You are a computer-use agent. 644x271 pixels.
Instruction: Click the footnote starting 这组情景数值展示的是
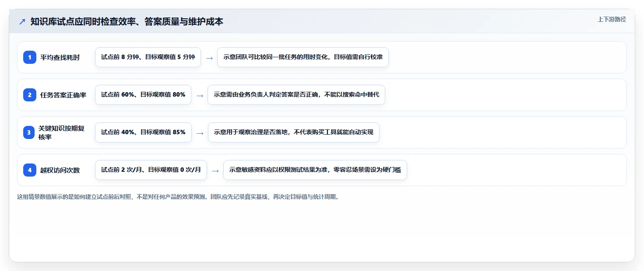tap(178, 197)
